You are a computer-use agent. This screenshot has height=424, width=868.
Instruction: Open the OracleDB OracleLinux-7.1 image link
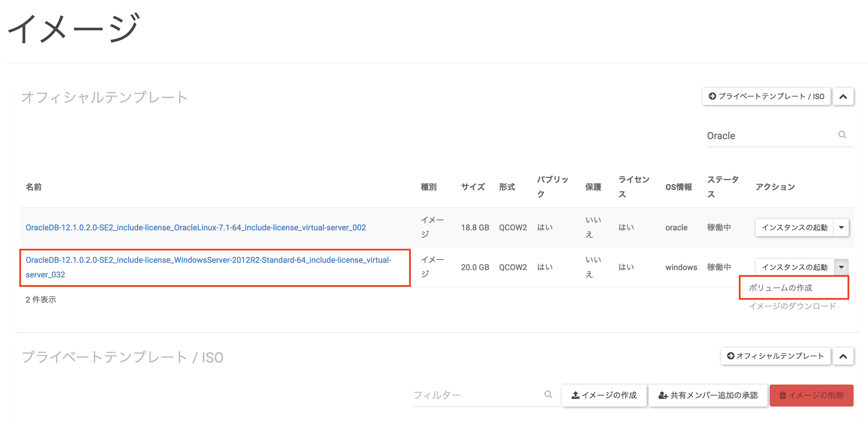195,227
